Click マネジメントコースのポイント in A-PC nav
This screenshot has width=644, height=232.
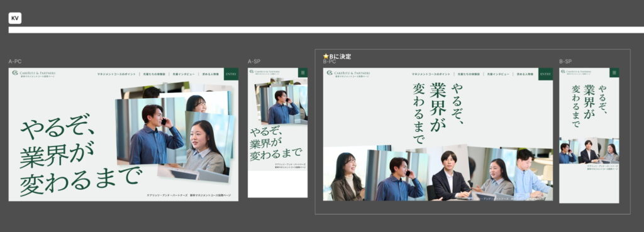pos(116,74)
